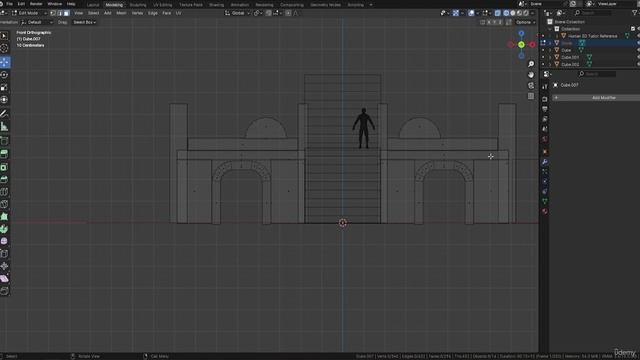
Task: Click the blue Z axis gizmo ball
Action: point(521,34)
